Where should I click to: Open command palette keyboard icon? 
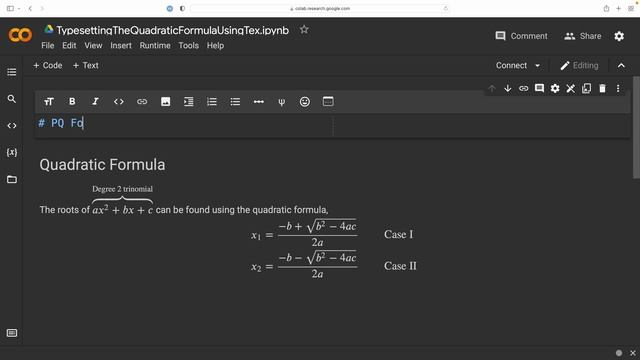[x=12, y=333]
